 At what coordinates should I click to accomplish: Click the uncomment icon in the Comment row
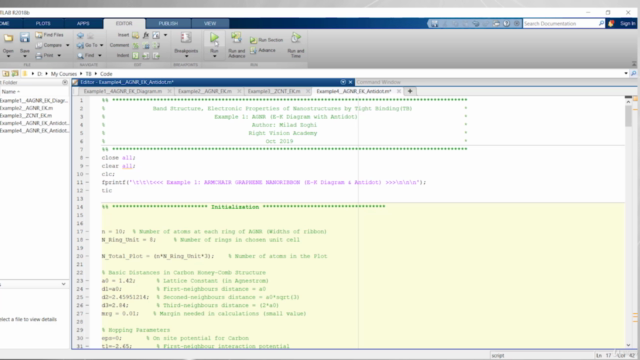point(146,46)
